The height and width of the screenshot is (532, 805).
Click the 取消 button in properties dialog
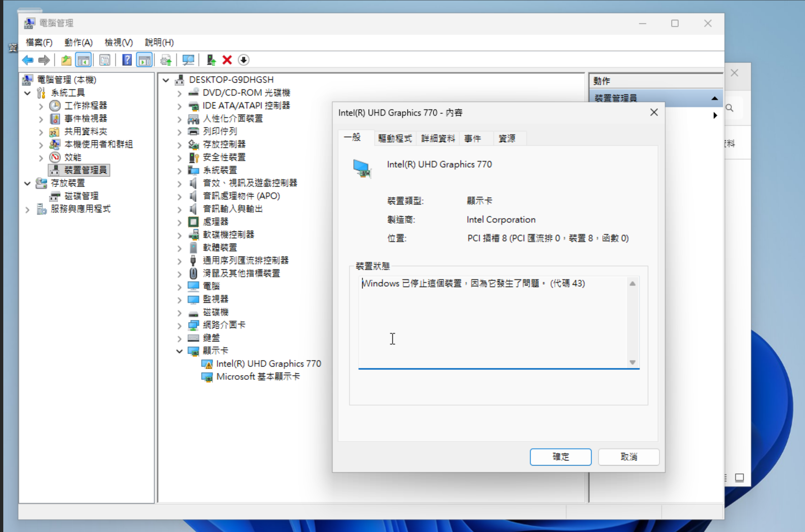pos(629,457)
